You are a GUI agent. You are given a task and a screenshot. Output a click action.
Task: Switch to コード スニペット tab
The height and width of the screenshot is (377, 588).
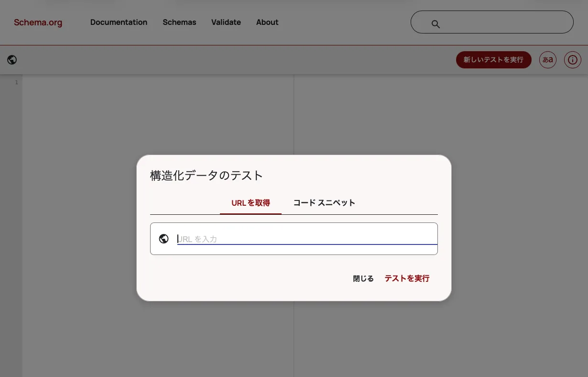tap(325, 203)
